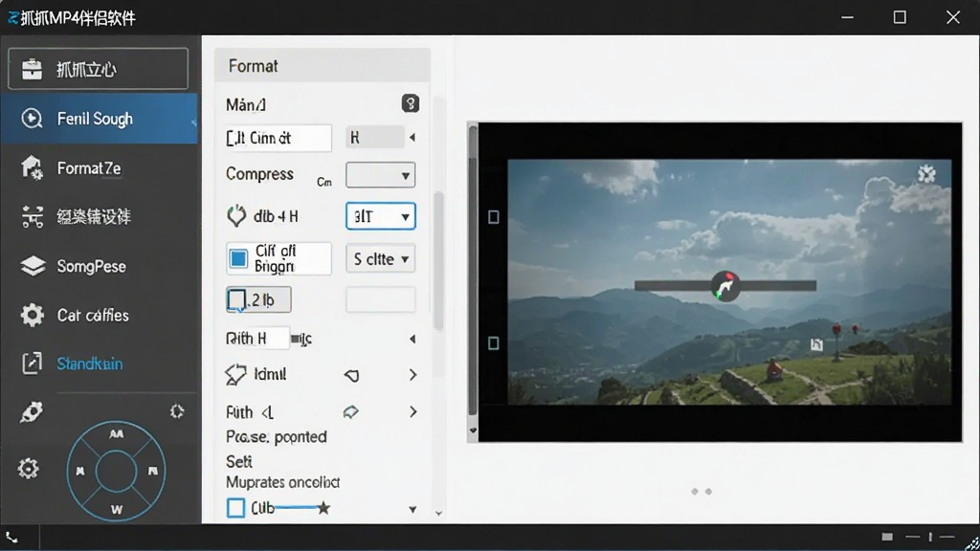Click the triangle arrow in the Rith H row
The image size is (980, 551).
412,339
